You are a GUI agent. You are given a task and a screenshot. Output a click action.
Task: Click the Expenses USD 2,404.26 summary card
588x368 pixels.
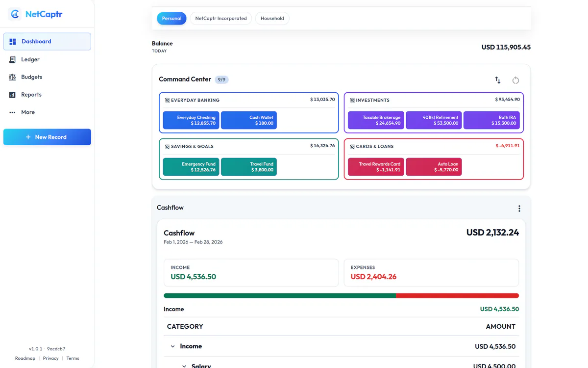tap(431, 273)
